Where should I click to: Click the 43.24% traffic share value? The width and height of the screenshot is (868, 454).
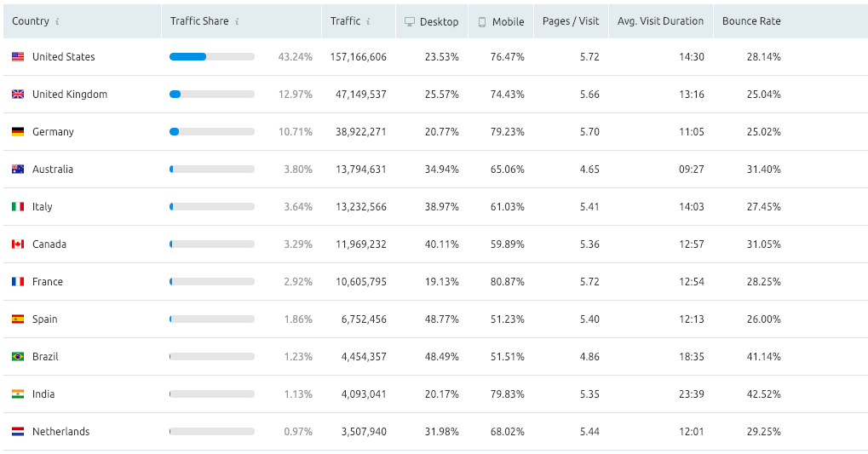pos(295,56)
